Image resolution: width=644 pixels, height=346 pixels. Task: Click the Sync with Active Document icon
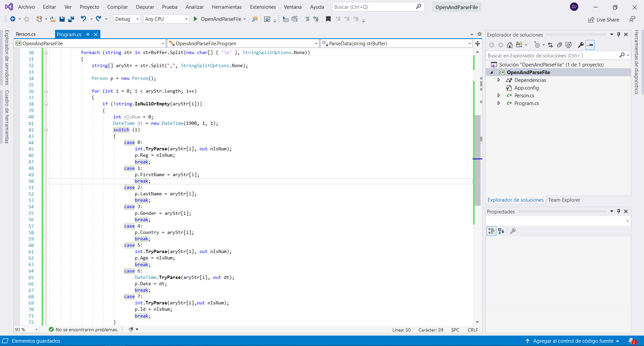click(550, 45)
